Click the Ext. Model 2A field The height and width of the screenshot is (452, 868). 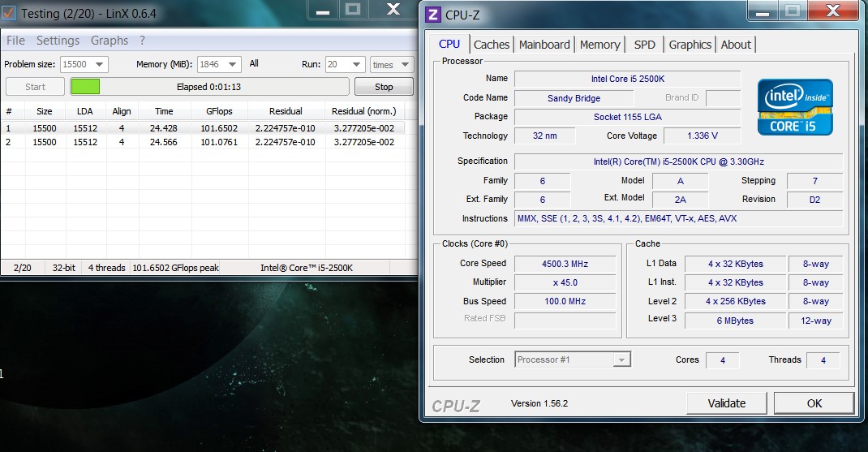tap(680, 200)
